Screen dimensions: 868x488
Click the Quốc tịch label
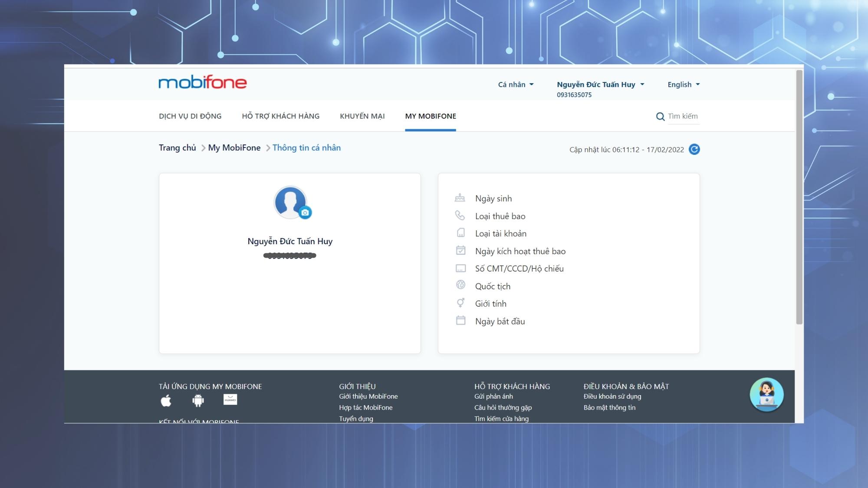[x=493, y=286]
